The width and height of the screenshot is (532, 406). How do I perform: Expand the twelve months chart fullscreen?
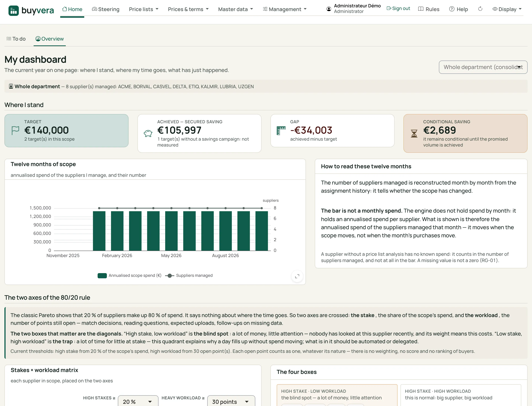click(x=297, y=276)
